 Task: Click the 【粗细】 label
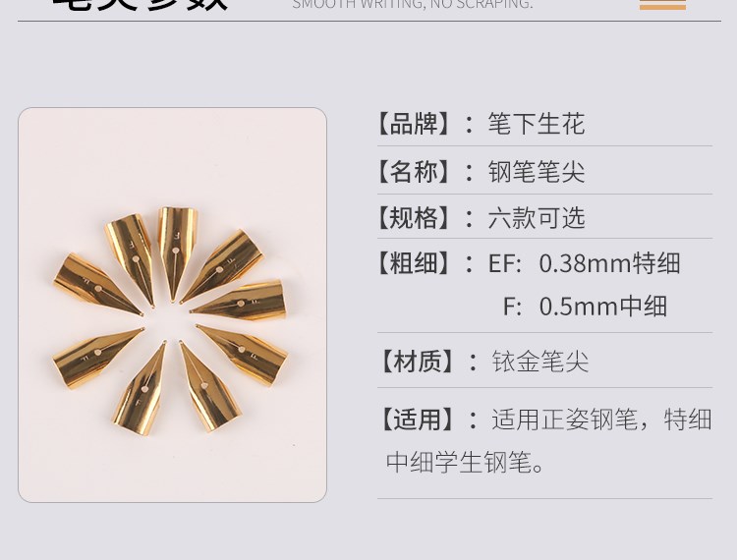click(415, 262)
